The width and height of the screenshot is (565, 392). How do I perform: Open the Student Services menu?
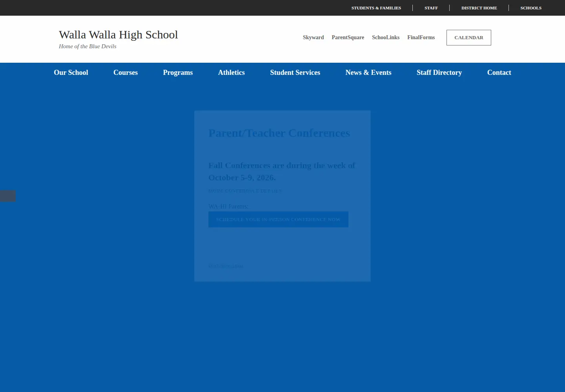[295, 73]
